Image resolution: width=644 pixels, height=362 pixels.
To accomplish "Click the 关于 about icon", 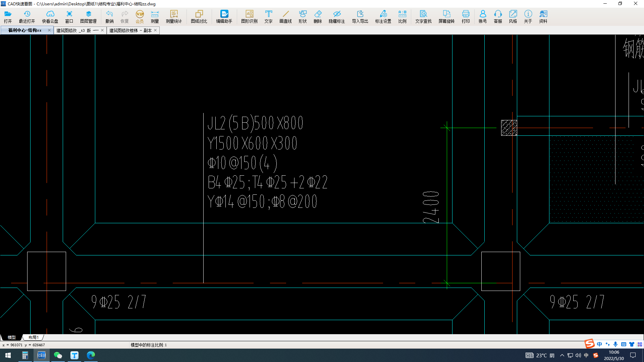I will tap(528, 17).
